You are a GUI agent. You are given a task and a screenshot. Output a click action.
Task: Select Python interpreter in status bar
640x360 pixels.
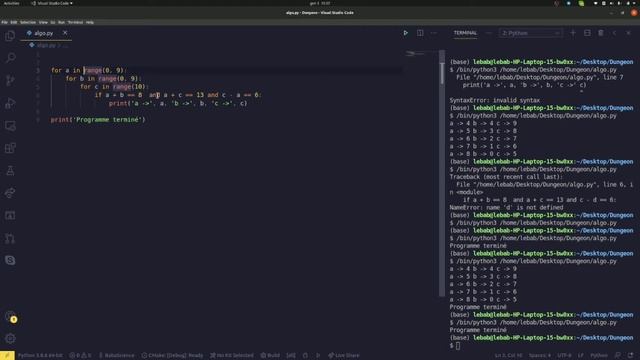pos(40,356)
